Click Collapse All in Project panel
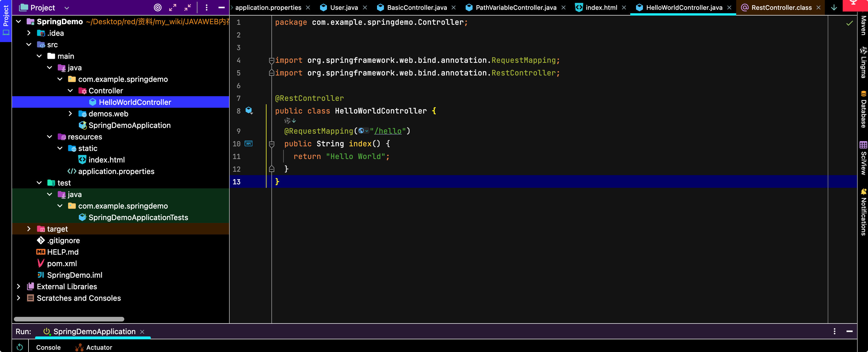 187,7
